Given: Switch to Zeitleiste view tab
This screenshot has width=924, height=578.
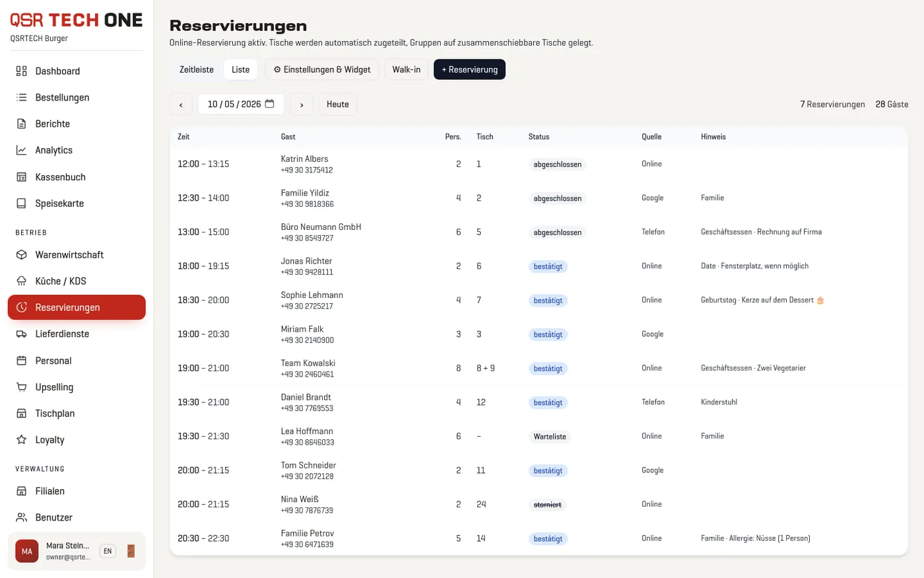Looking at the screenshot, I should tap(197, 69).
